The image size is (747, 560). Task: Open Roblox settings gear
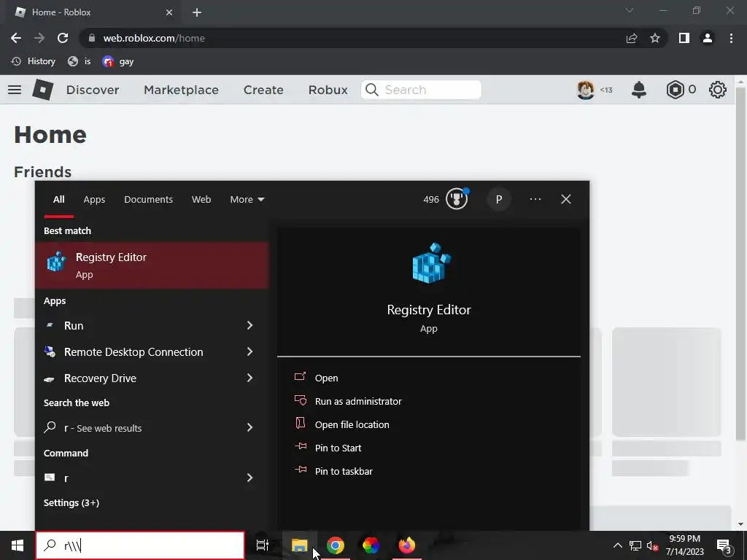pyautogui.click(x=718, y=90)
